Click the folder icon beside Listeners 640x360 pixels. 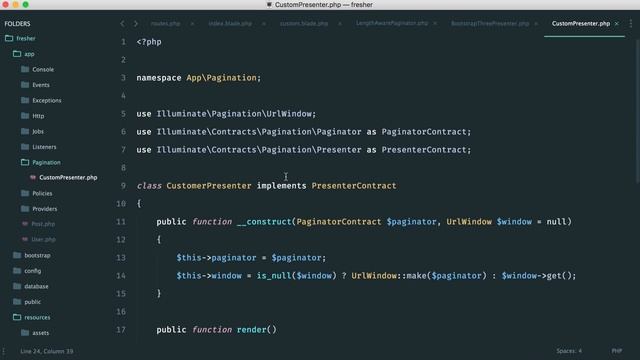coord(25,147)
